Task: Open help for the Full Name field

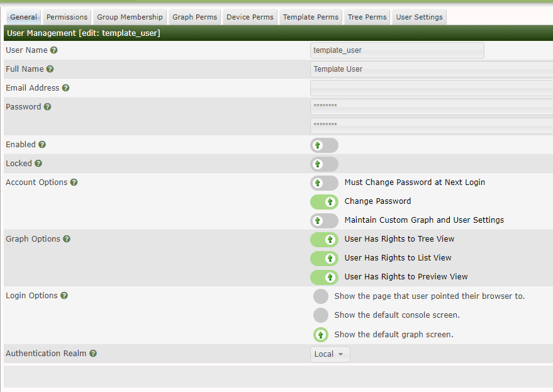Action: point(50,69)
